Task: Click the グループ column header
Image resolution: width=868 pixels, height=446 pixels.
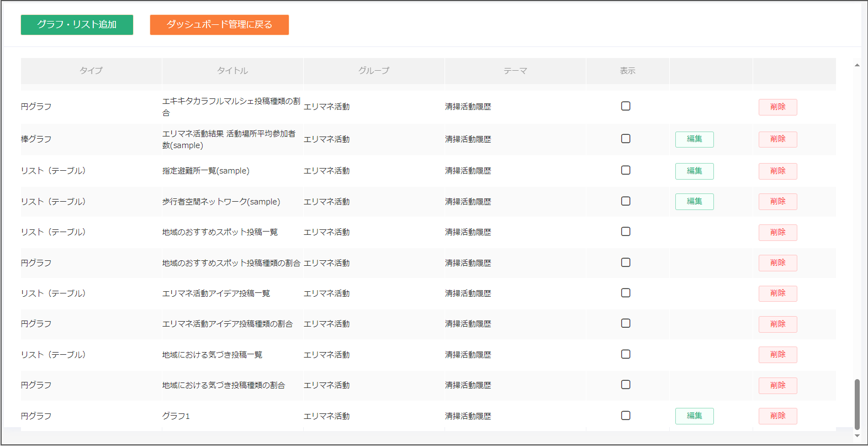Action: [374, 71]
